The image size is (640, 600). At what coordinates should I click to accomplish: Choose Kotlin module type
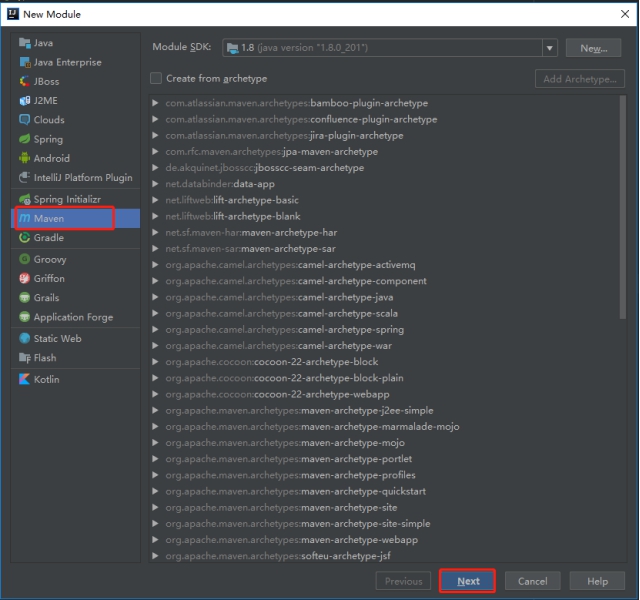76,379
